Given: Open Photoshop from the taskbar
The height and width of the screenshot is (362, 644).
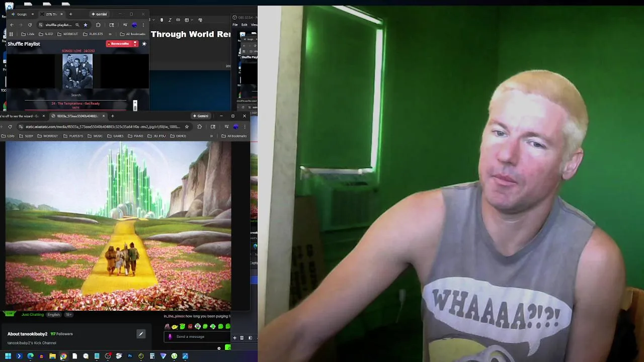Looking at the screenshot, I should [130, 356].
